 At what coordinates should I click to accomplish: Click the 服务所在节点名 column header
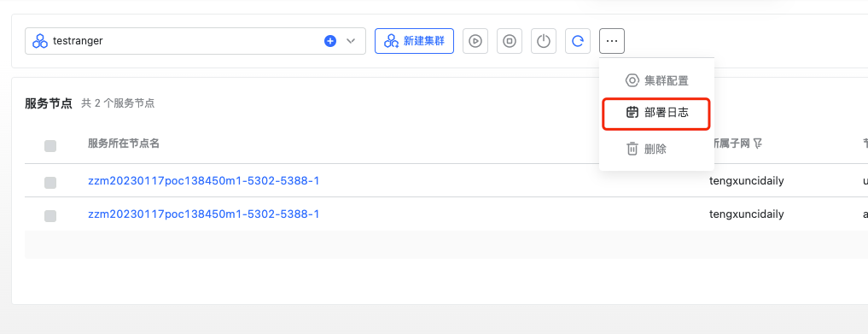pos(124,144)
